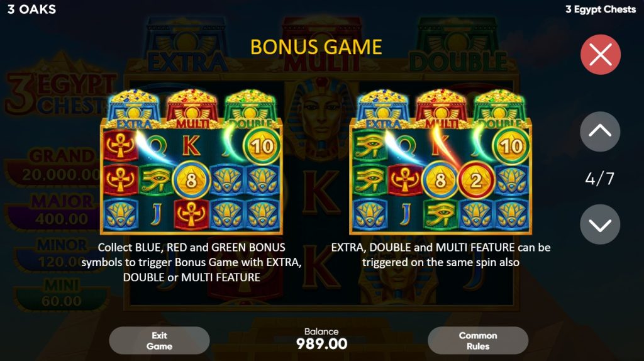The height and width of the screenshot is (361, 644).
Task: Open the Common Rules page
Action: 478,340
